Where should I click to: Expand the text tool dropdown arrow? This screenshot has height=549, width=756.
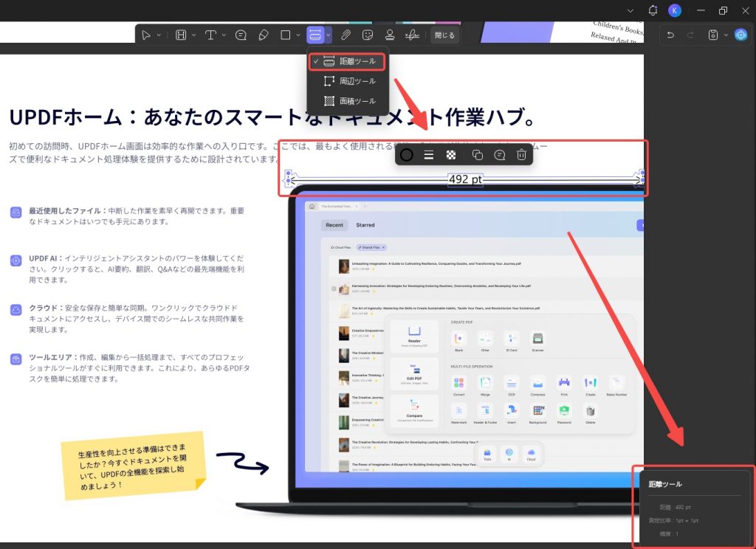coord(224,35)
